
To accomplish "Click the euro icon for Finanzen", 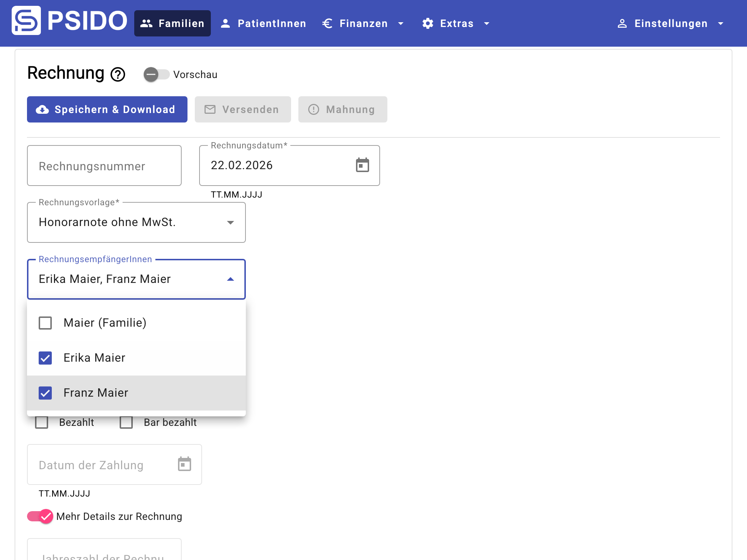I will [327, 23].
